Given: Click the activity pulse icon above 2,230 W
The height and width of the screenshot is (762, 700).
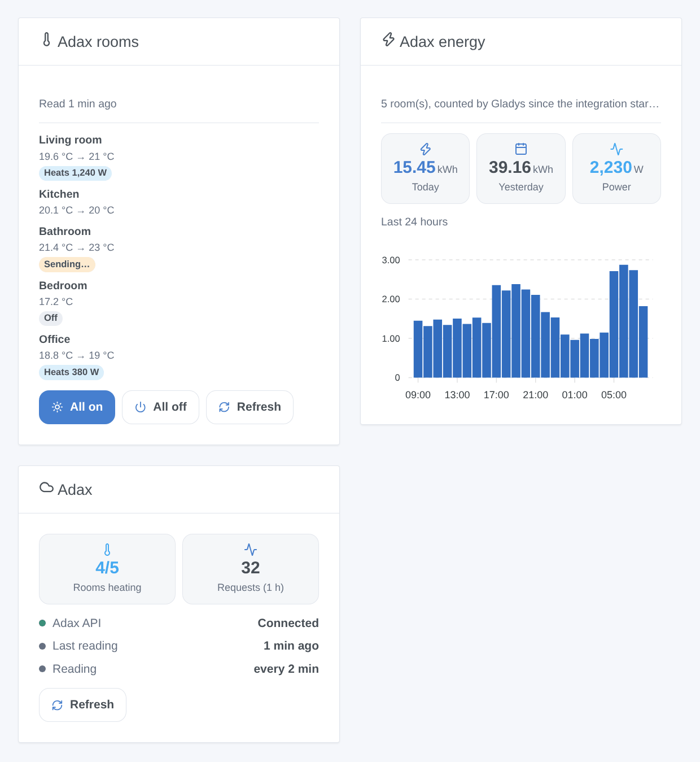Looking at the screenshot, I should (616, 149).
